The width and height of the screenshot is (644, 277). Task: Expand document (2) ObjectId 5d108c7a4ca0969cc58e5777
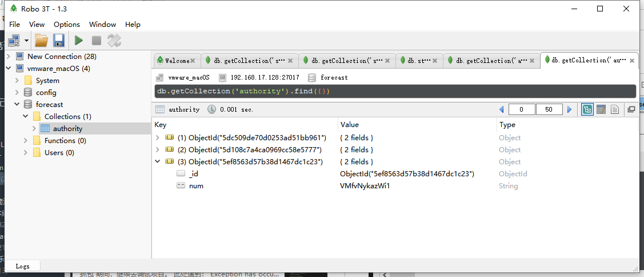coord(158,149)
